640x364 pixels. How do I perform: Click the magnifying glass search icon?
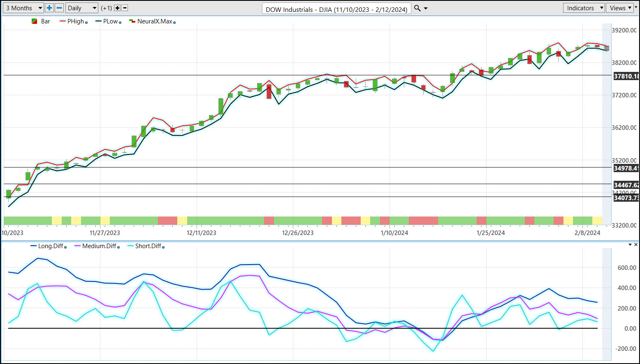coord(417,8)
